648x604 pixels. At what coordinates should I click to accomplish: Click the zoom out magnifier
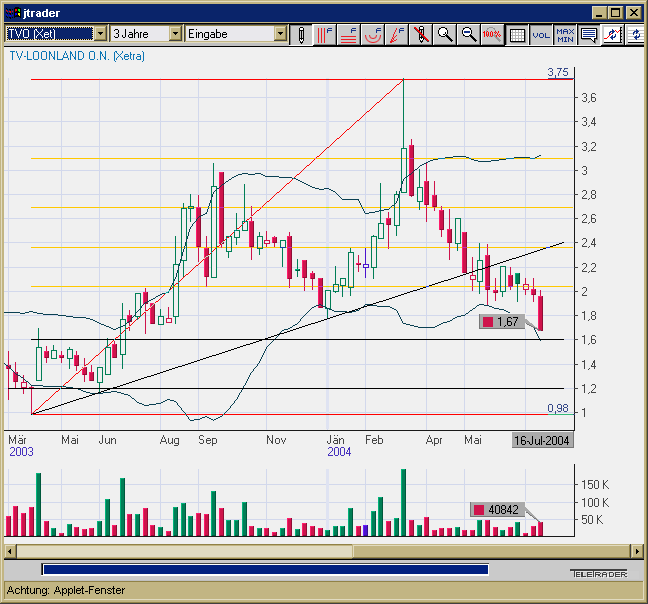[469, 34]
